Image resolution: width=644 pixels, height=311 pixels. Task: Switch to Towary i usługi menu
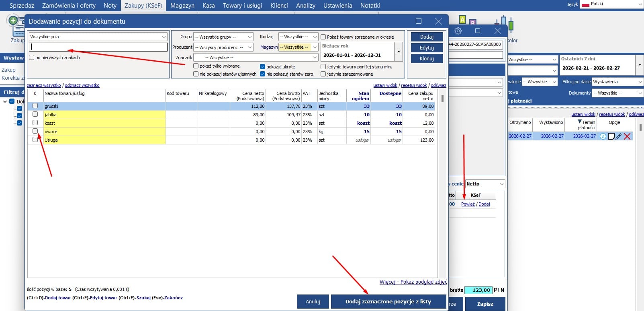tap(242, 6)
